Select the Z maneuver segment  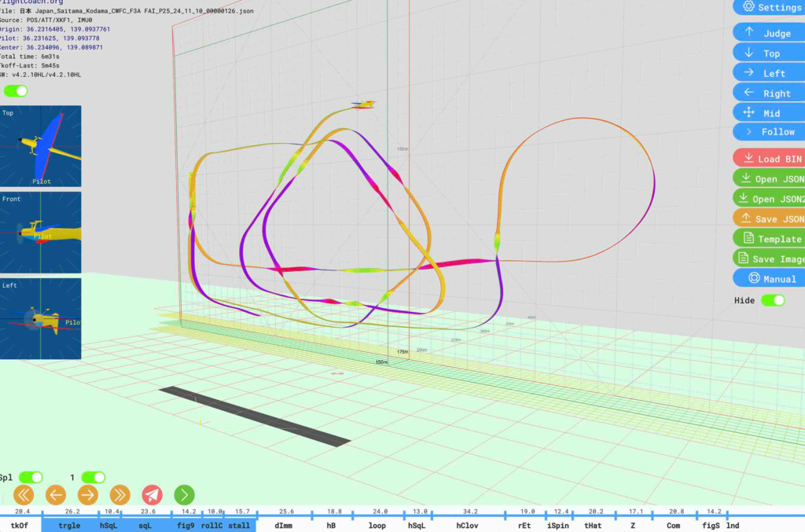633,525
